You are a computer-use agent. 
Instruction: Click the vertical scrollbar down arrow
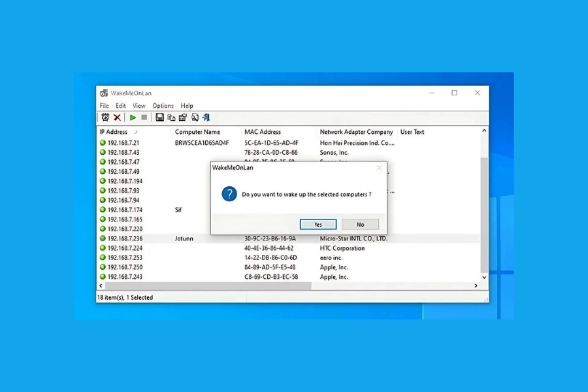click(x=484, y=278)
